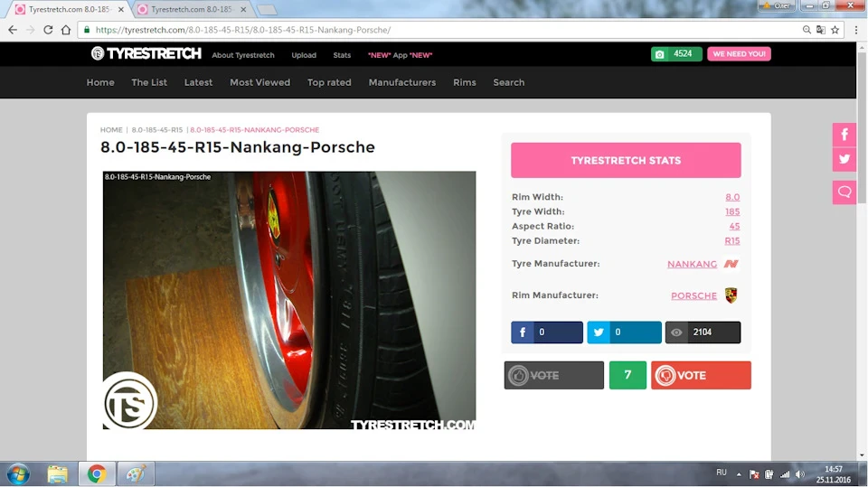
Task: Switch input language RU indicator
Action: click(722, 473)
